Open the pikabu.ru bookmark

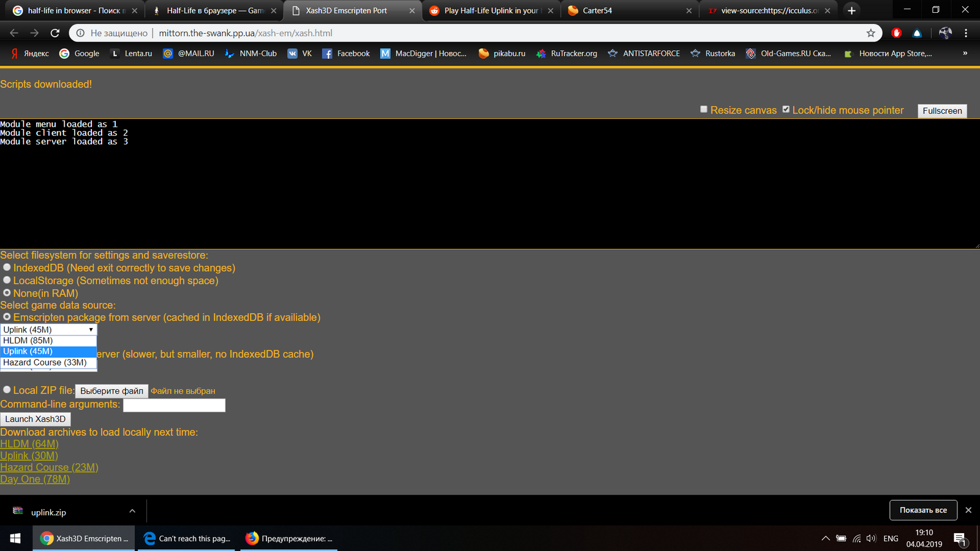point(502,54)
